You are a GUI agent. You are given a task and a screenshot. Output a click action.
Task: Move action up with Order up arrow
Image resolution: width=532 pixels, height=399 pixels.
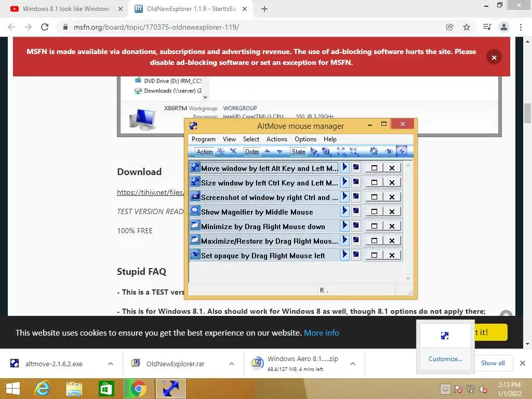tap(268, 151)
